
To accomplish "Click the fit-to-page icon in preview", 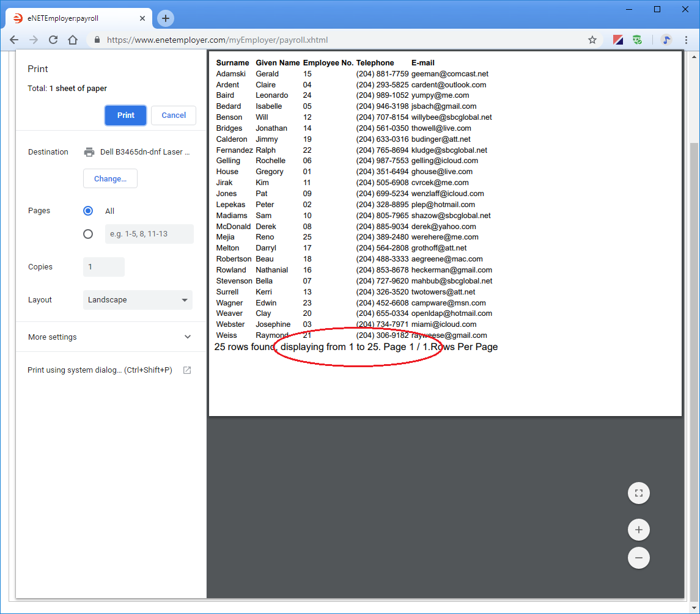I will coord(638,493).
